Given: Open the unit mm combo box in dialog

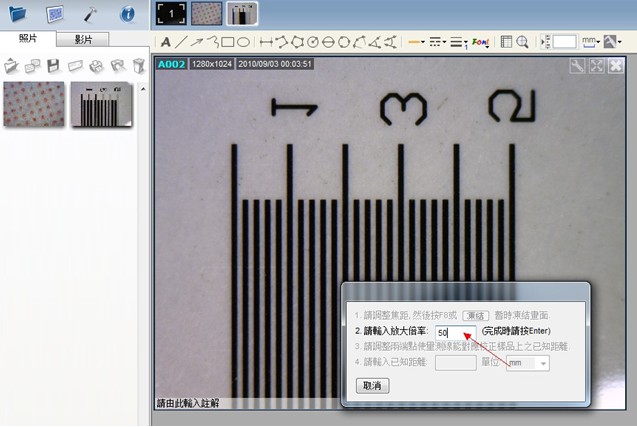Looking at the screenshot, I should coord(529,363).
